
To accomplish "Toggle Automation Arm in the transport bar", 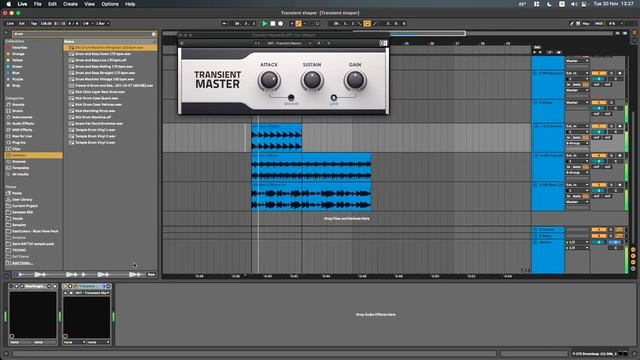I will (x=299, y=24).
